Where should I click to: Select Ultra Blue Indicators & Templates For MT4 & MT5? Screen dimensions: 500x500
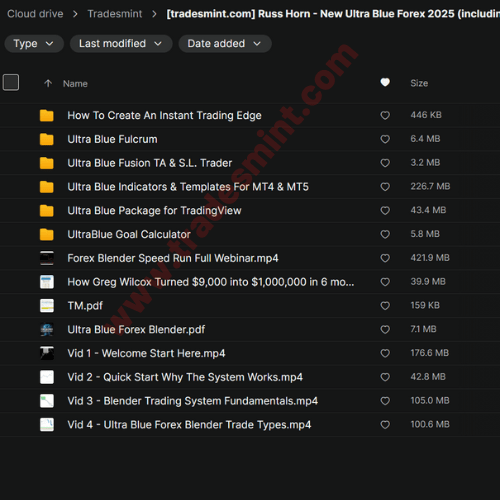[188, 187]
